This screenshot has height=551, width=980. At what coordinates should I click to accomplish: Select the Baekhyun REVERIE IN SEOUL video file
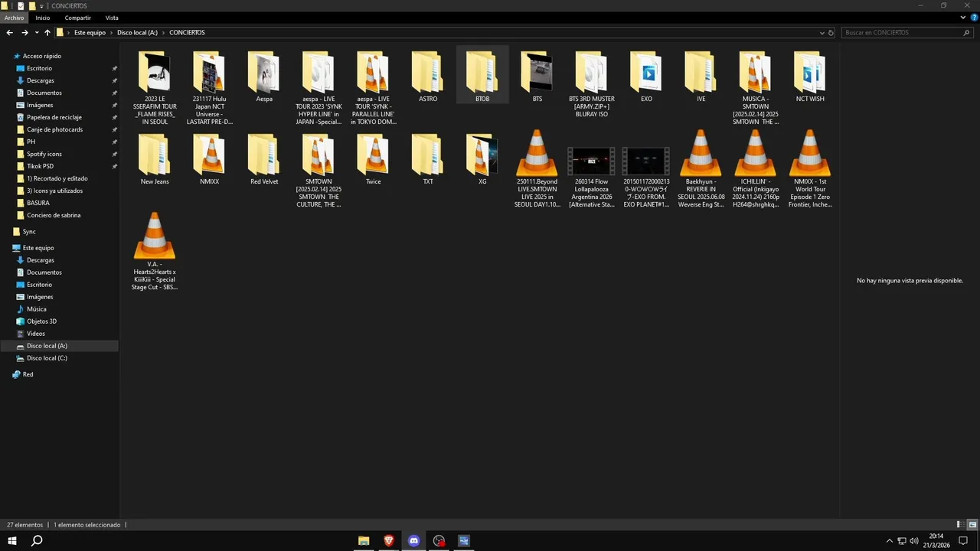point(701,168)
